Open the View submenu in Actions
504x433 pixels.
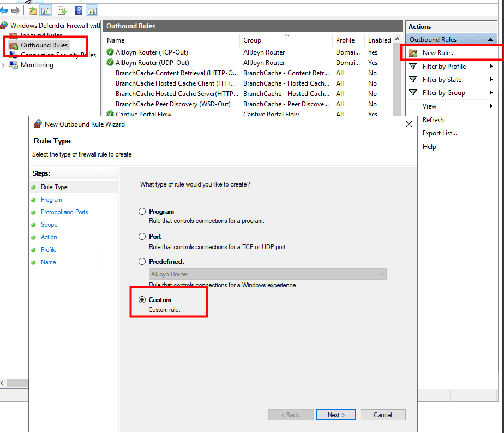click(x=430, y=106)
